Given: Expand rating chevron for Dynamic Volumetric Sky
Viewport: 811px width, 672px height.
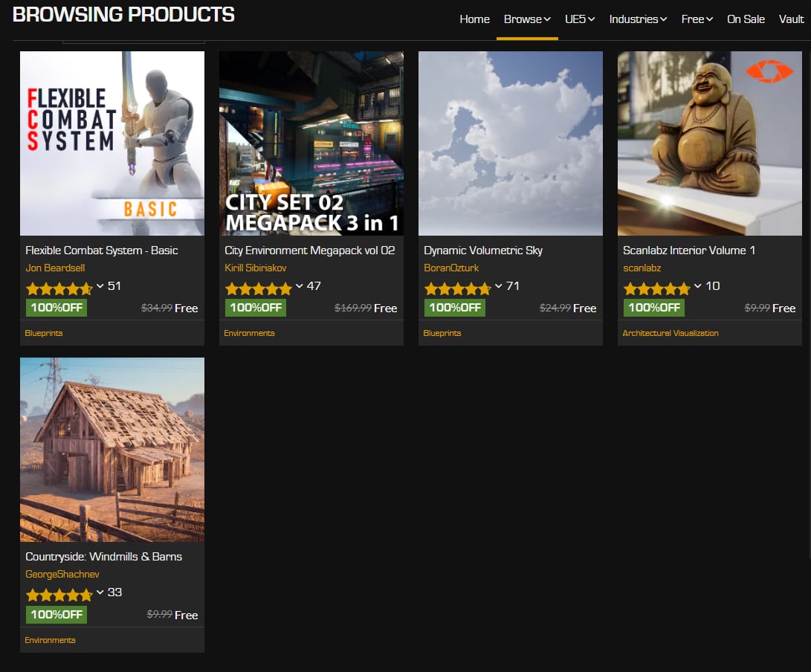Looking at the screenshot, I should (499, 286).
